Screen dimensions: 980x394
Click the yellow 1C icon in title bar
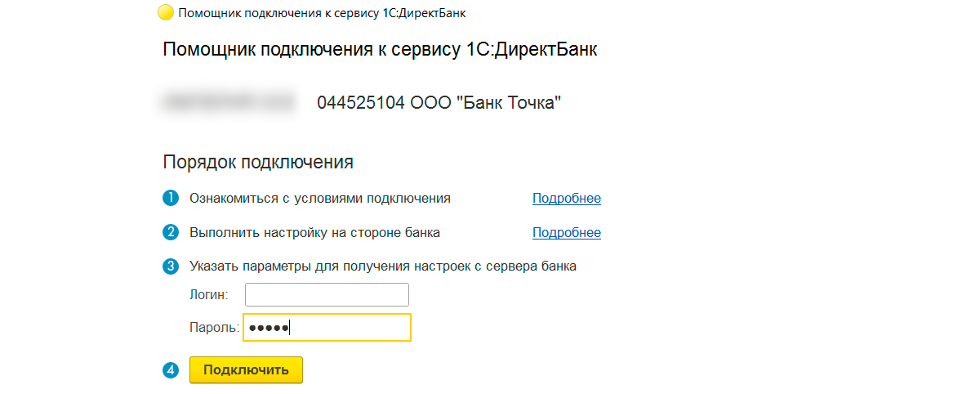[x=166, y=13]
